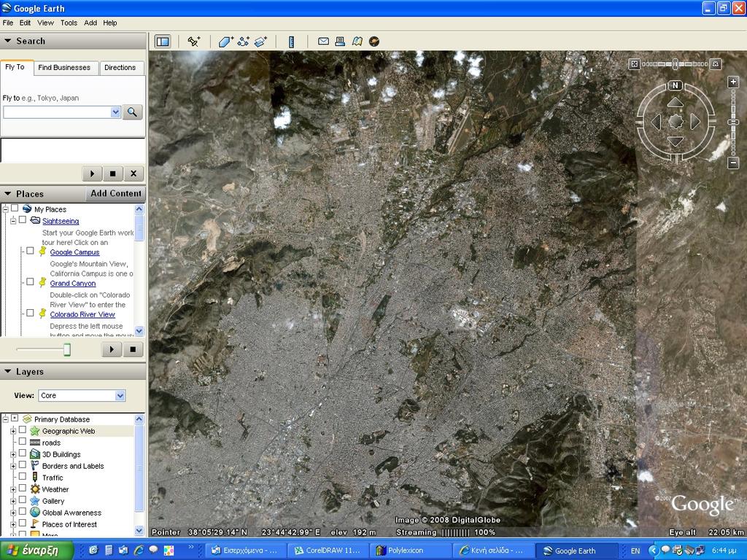Viewport: 747px width, 560px height.
Task: Click tilt-down icon at right of tilt slider
Action: 715,64
